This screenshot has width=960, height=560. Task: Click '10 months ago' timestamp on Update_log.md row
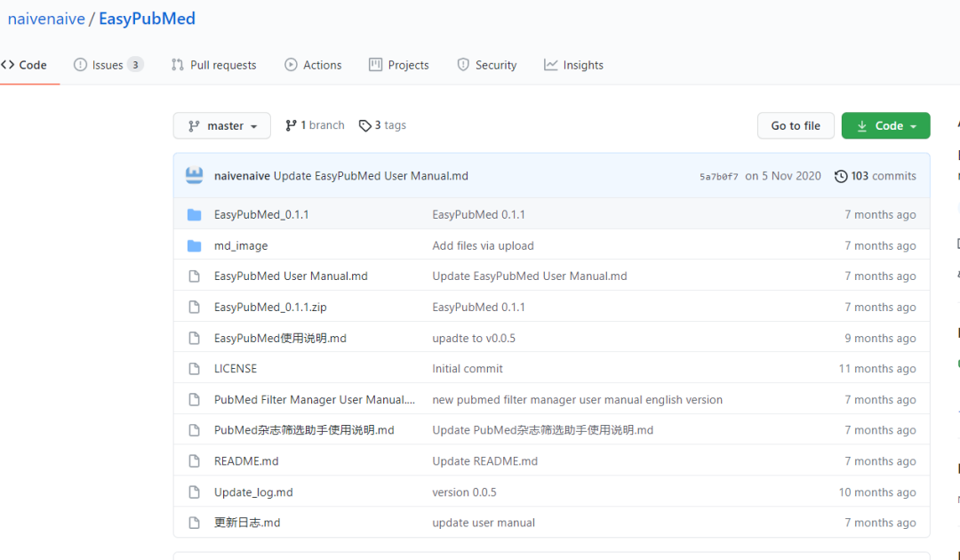pyautogui.click(x=877, y=492)
